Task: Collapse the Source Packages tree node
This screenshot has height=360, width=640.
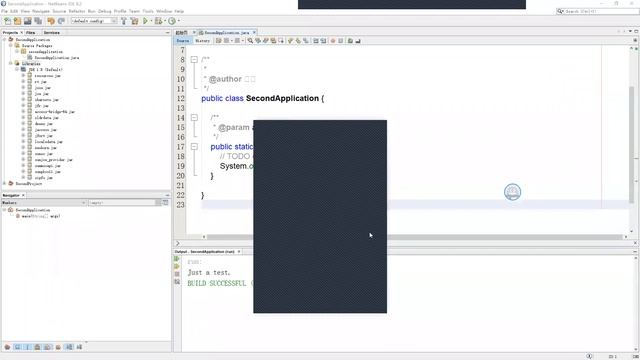Action: coord(11,46)
